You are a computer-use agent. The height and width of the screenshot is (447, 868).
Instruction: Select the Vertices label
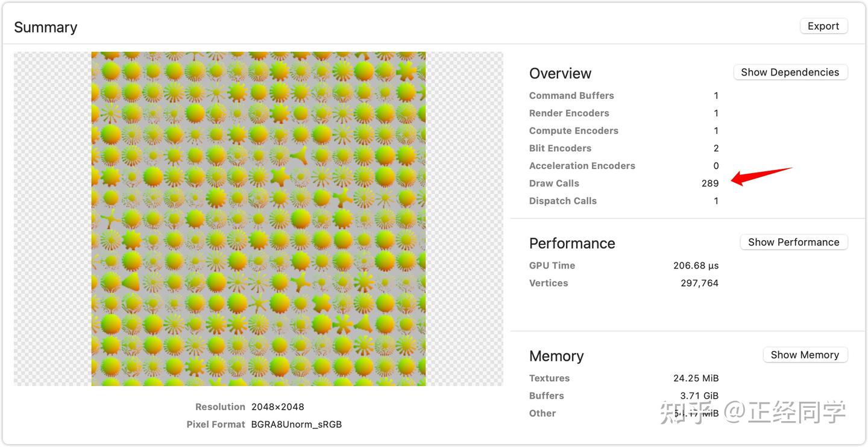549,283
